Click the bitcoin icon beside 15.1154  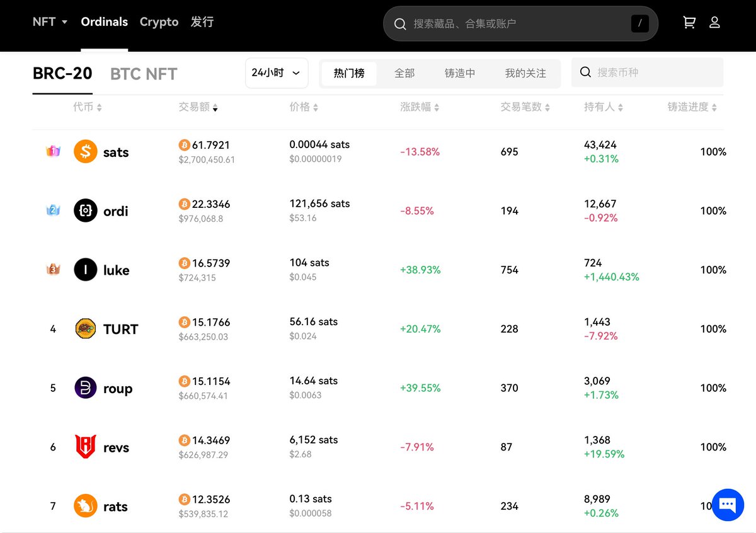tap(184, 381)
